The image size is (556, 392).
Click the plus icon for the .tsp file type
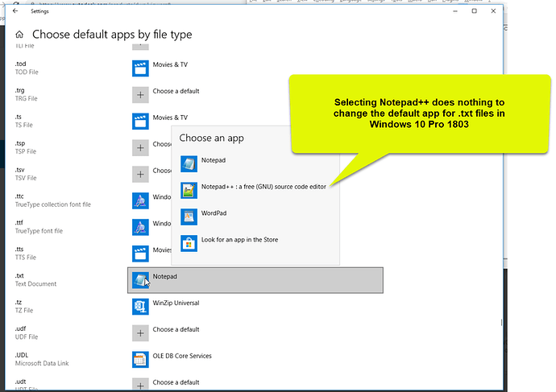click(140, 147)
